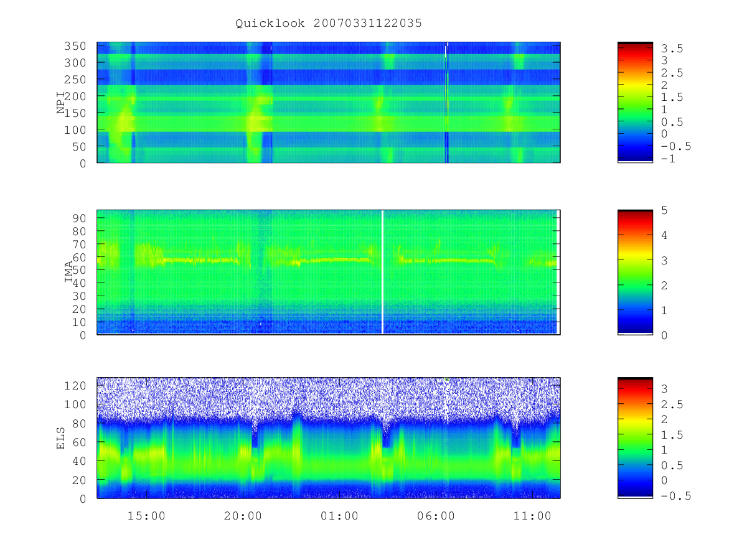This screenshot has height=560, width=747.
Task: Click the NPI y-axis label
Action: (61, 102)
